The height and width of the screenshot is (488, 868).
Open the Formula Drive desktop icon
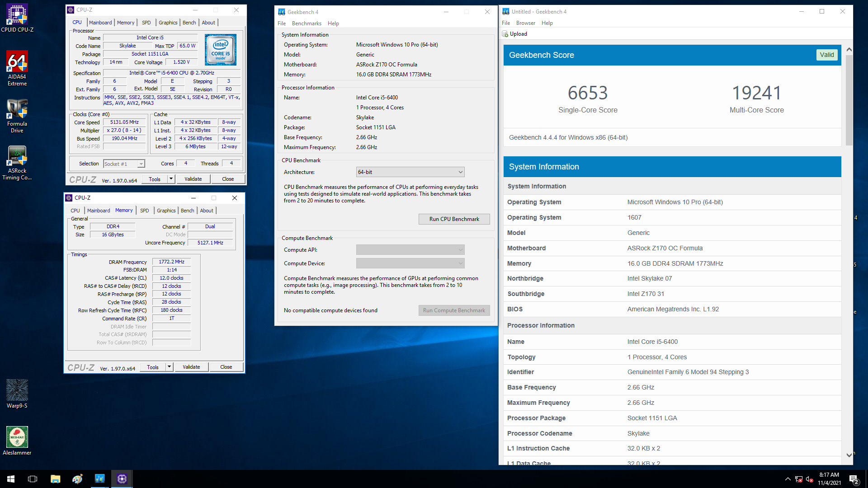tap(17, 116)
